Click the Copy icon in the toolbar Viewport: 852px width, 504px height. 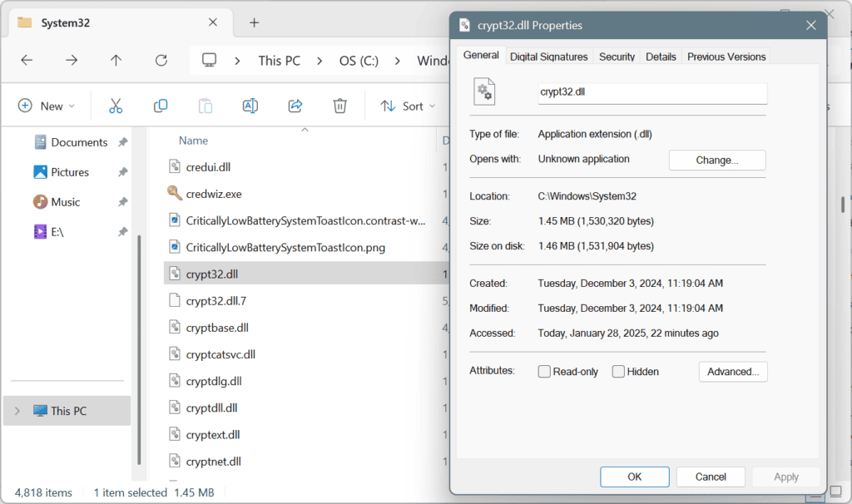(x=160, y=106)
